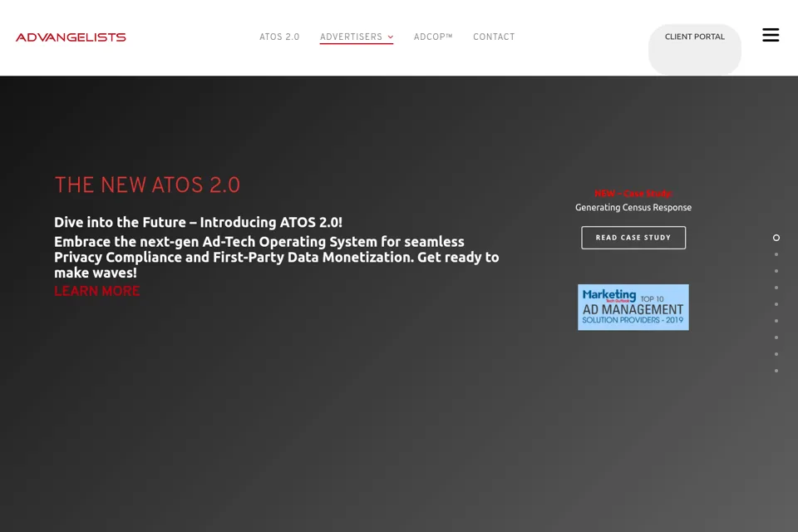798x532 pixels.
Task: Click the red "NEW – Case Study:" label
Action: point(633,194)
